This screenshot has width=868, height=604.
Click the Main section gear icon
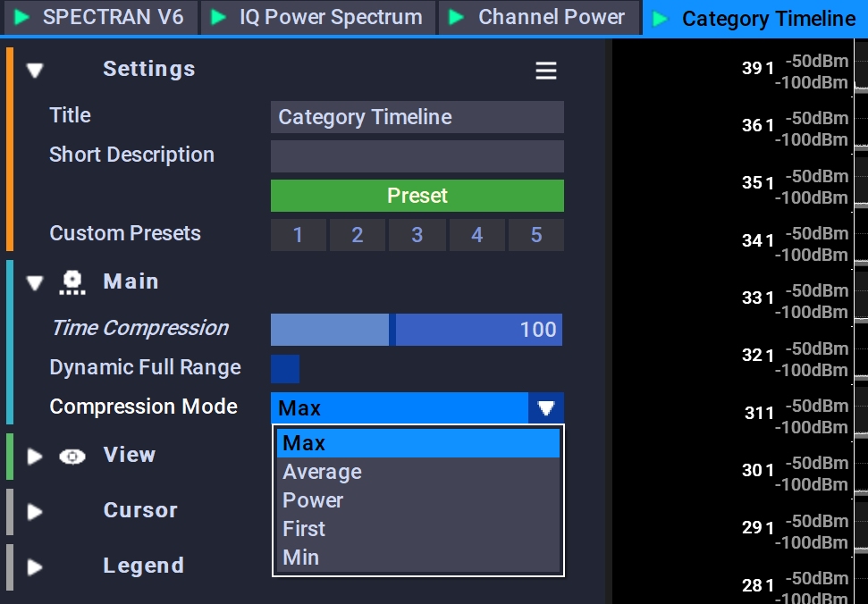(72, 282)
